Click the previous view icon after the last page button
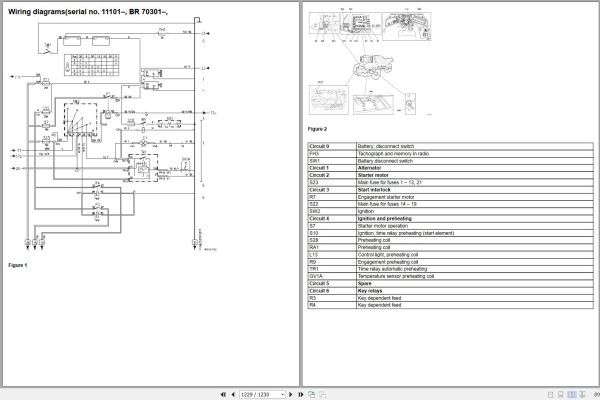600x400 pixels. pos(311,394)
